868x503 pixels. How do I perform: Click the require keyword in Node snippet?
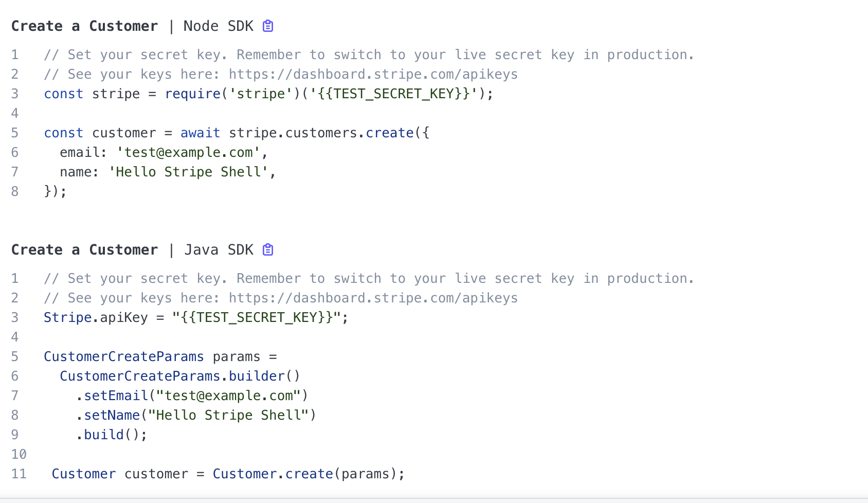192,94
